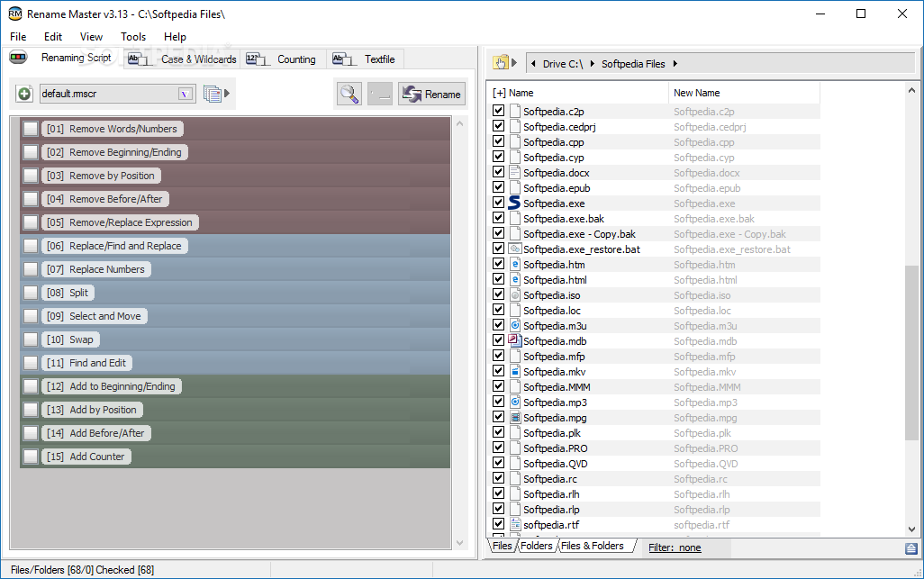Select the Replace/Find and Replace step
The height and width of the screenshot is (579, 924).
pos(124,246)
